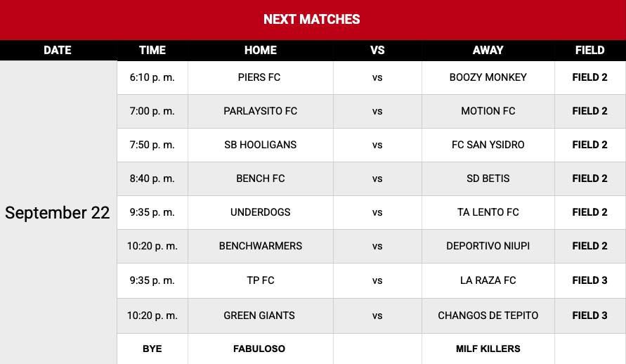Select the DATE column header

point(58,51)
